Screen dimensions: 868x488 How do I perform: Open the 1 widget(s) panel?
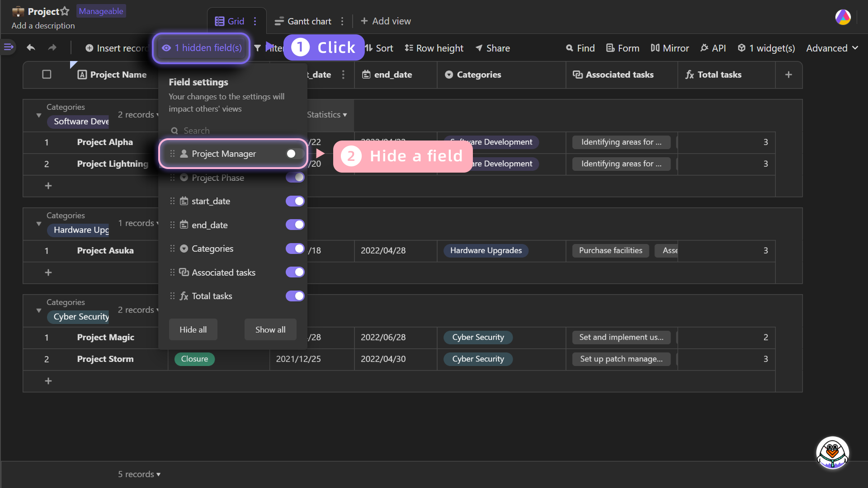(766, 48)
